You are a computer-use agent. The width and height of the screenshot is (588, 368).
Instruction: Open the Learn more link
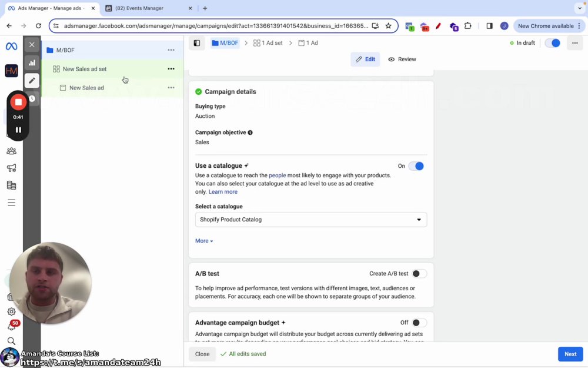point(223,192)
